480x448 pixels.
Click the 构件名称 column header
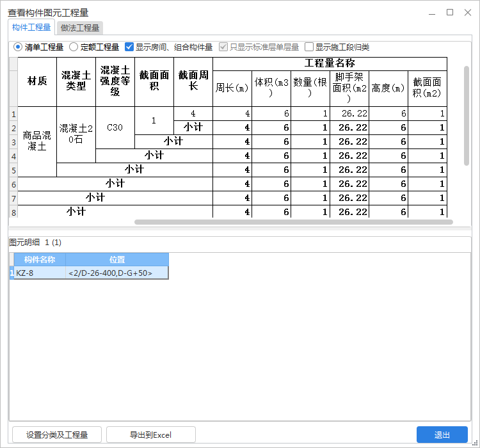[40, 260]
